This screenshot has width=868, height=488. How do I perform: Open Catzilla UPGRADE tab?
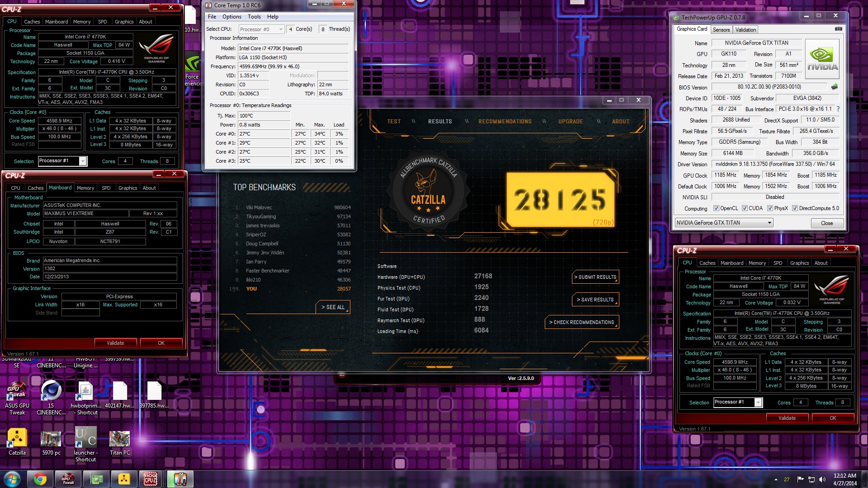coord(571,122)
